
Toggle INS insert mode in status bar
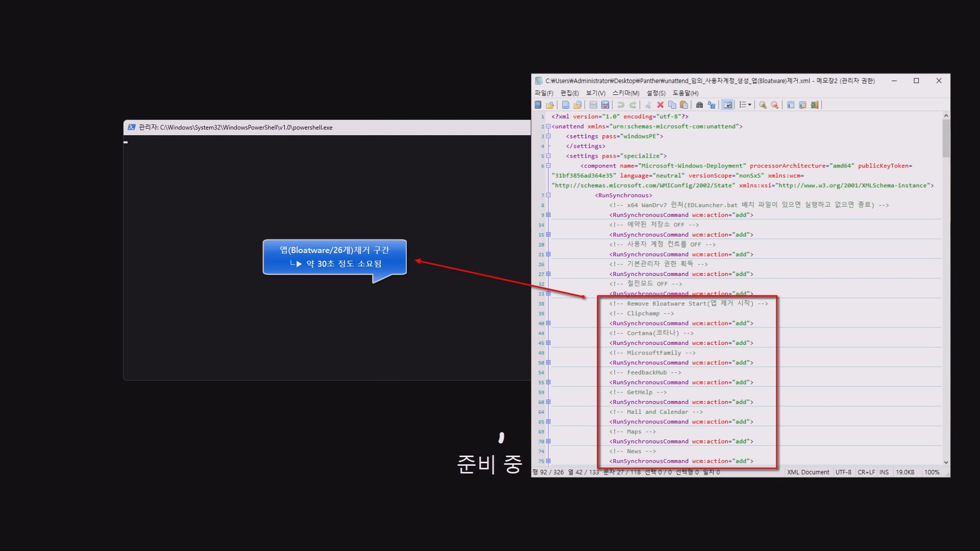(x=884, y=472)
